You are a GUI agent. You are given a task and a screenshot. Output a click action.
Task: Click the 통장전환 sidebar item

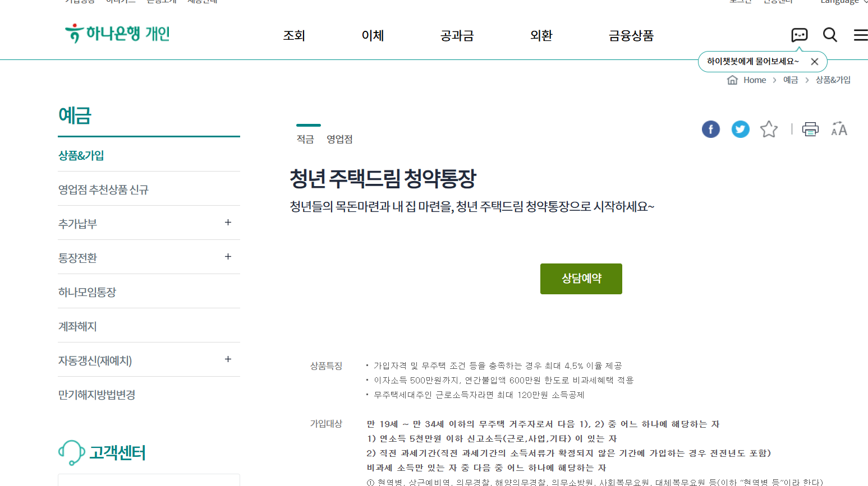pyautogui.click(x=77, y=258)
